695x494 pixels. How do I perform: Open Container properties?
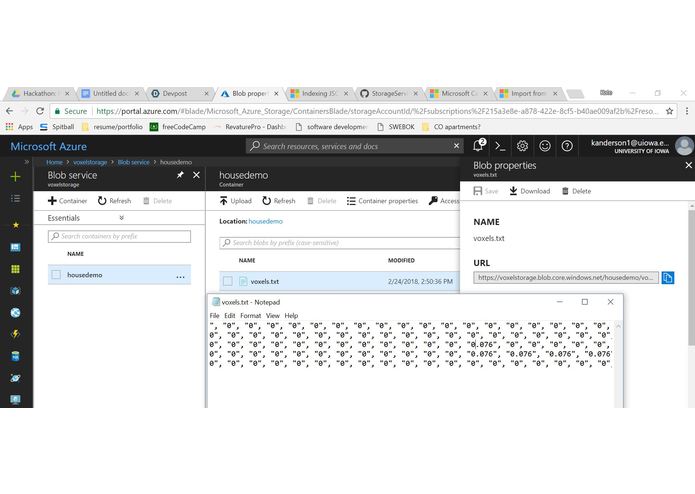[x=382, y=201]
